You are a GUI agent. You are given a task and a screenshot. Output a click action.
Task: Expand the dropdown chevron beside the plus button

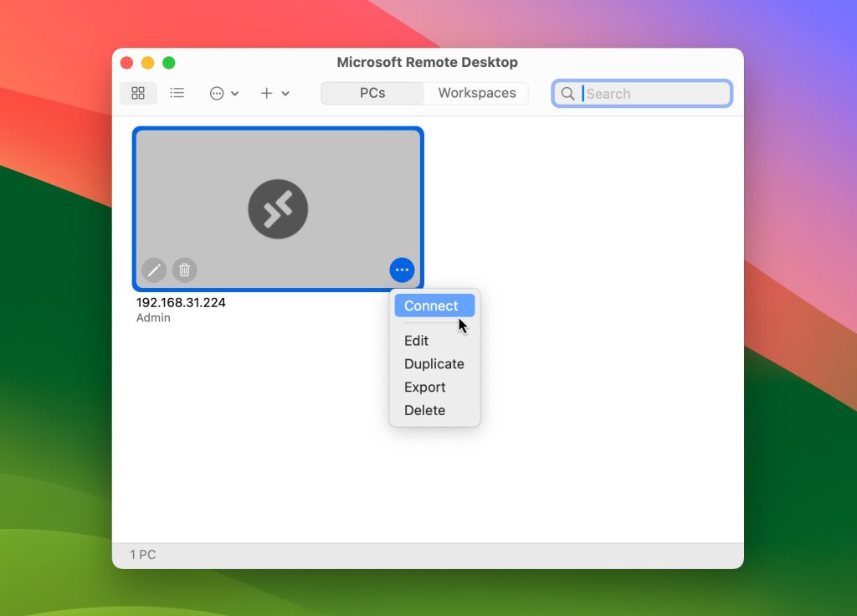click(285, 95)
